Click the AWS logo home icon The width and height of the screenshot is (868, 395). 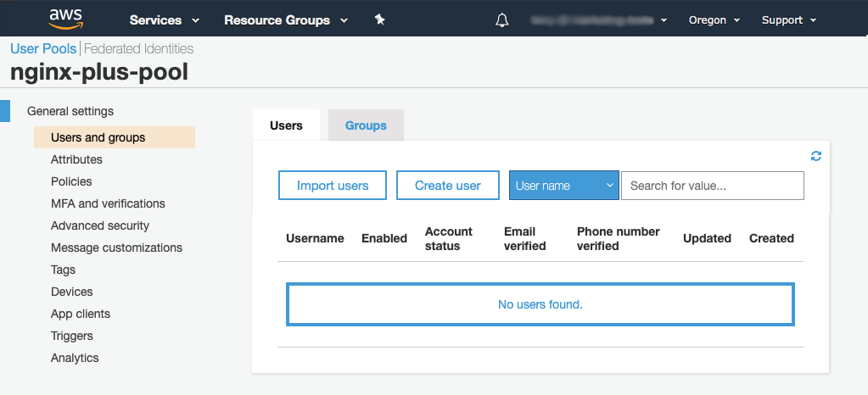coord(65,19)
